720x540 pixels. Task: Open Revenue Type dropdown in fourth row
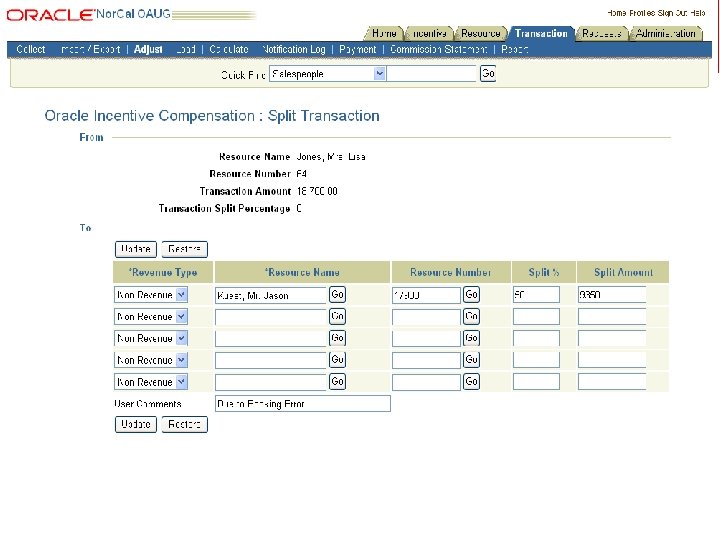click(x=151, y=360)
